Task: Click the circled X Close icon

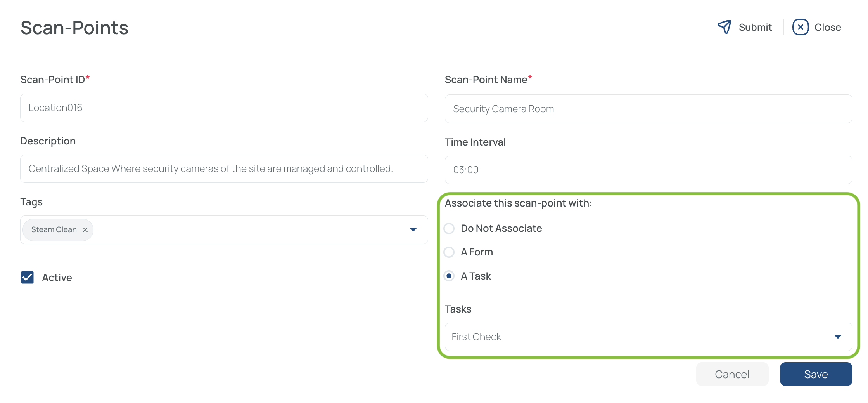Action: click(x=800, y=27)
